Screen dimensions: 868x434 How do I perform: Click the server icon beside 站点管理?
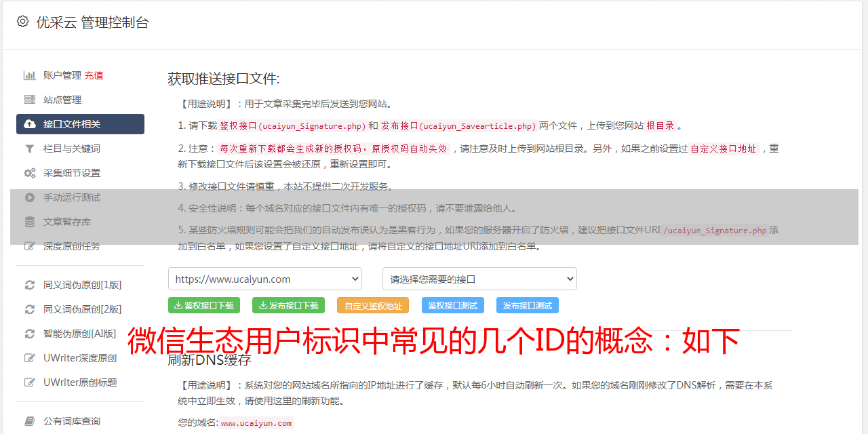(30, 100)
